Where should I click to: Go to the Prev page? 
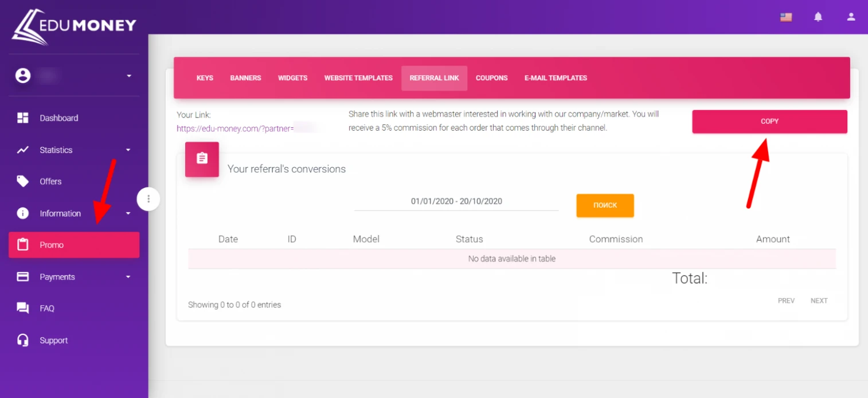[786, 301]
